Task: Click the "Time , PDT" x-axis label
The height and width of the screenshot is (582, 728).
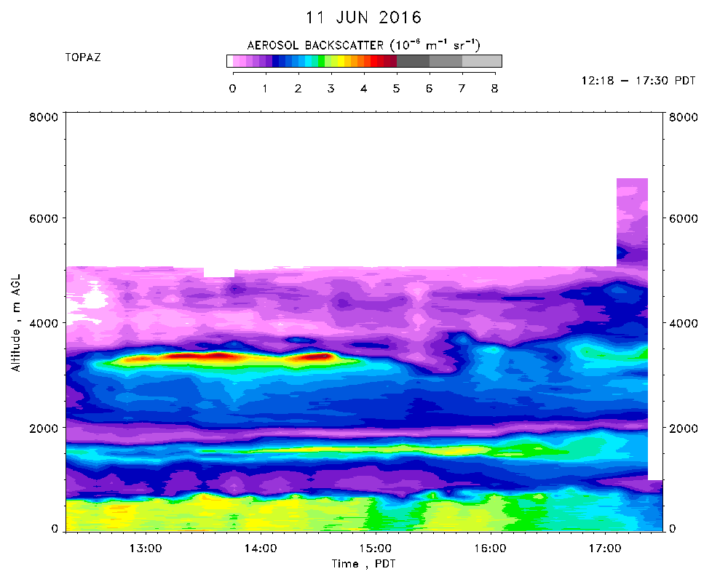Action: tap(363, 564)
